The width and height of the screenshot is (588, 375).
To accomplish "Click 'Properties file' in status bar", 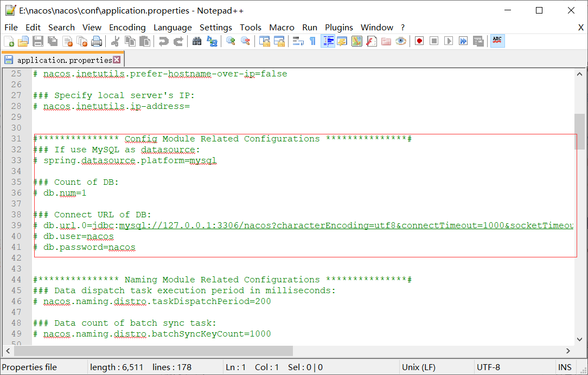I will pos(30,367).
